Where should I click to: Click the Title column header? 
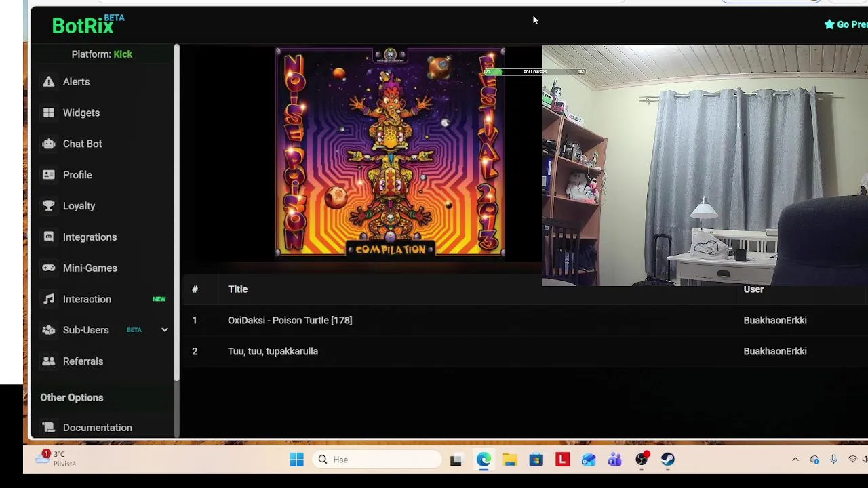click(237, 289)
